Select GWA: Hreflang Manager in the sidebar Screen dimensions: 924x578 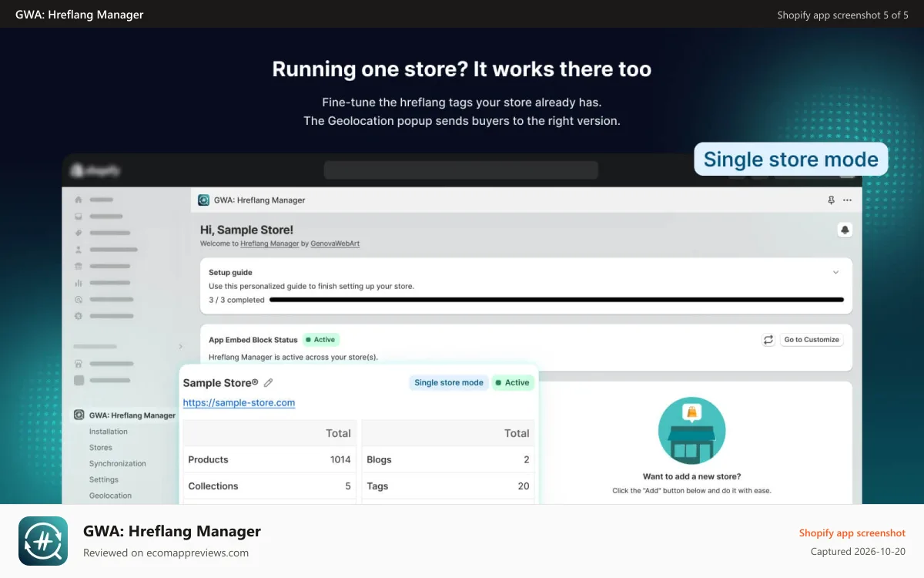(x=132, y=415)
